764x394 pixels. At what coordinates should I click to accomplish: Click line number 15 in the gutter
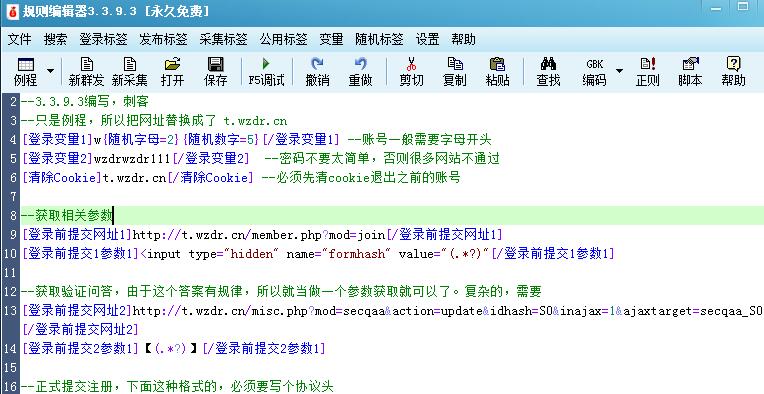tap(10, 368)
